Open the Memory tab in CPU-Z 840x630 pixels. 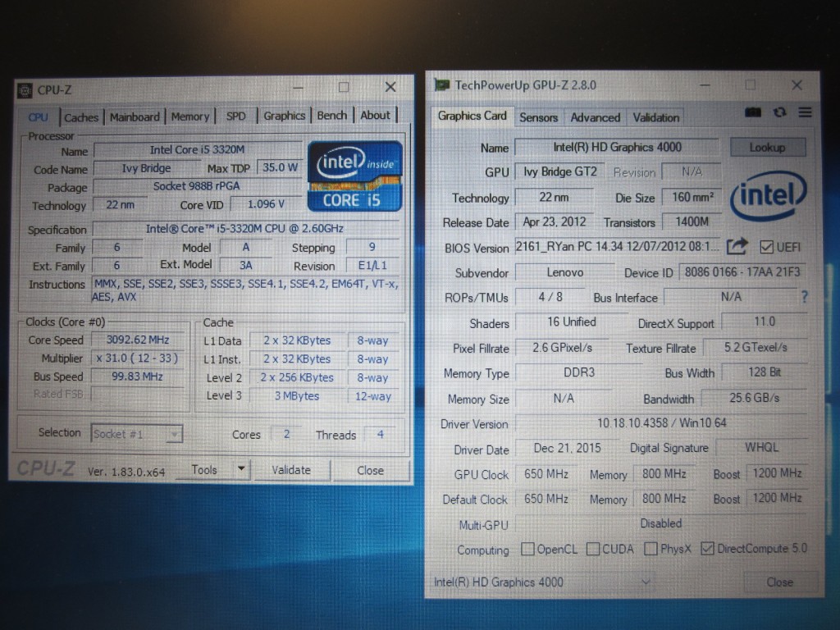(x=190, y=116)
